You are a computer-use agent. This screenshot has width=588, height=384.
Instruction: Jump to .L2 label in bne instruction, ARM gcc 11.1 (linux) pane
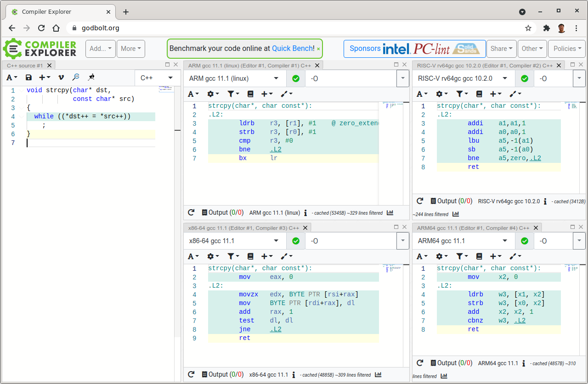pyautogui.click(x=276, y=149)
